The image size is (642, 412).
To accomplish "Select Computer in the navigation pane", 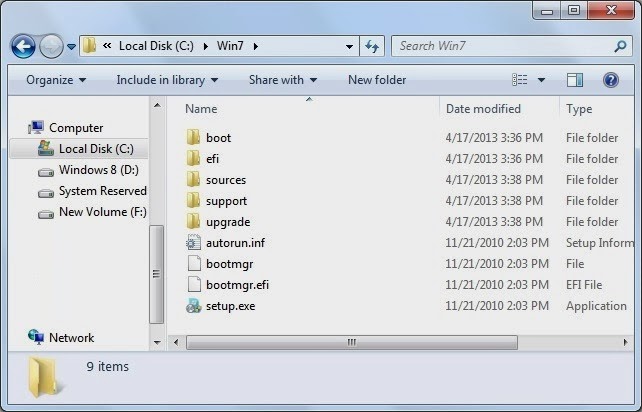I will pos(76,128).
